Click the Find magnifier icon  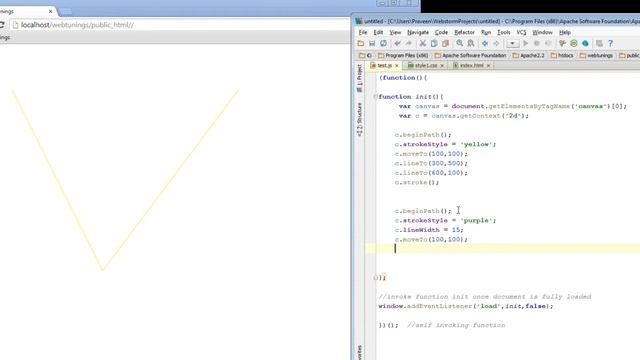(x=460, y=43)
